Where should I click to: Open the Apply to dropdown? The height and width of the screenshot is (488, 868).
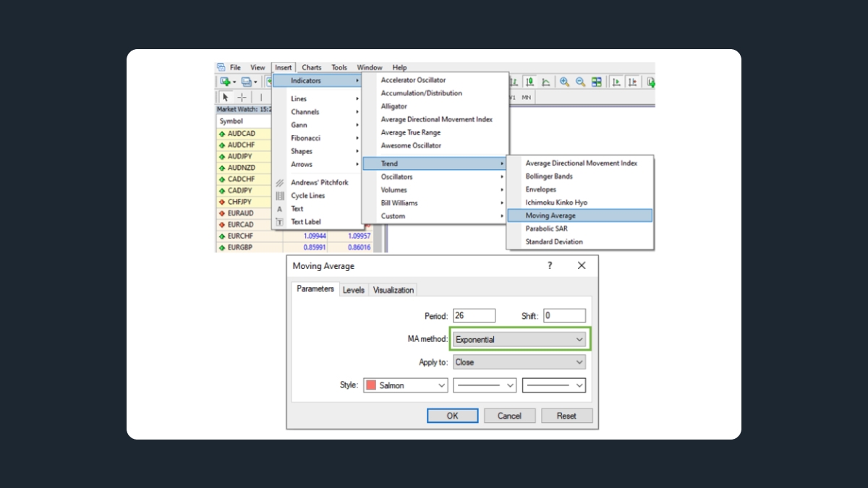tap(519, 362)
